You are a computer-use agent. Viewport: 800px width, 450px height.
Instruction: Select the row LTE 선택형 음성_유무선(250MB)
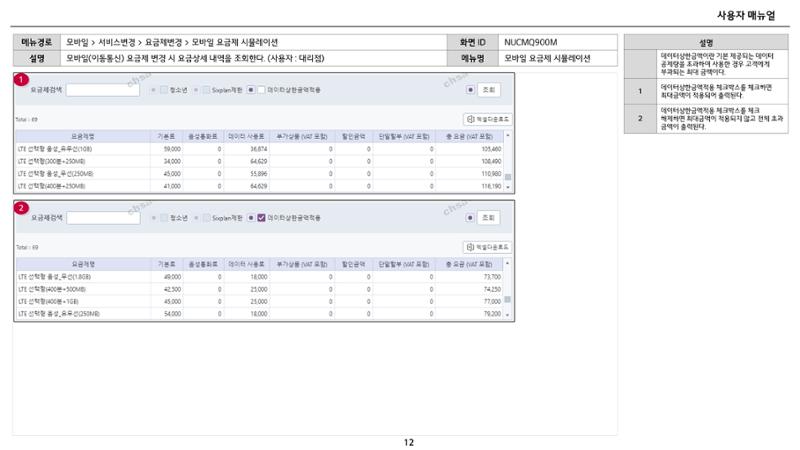point(259,314)
